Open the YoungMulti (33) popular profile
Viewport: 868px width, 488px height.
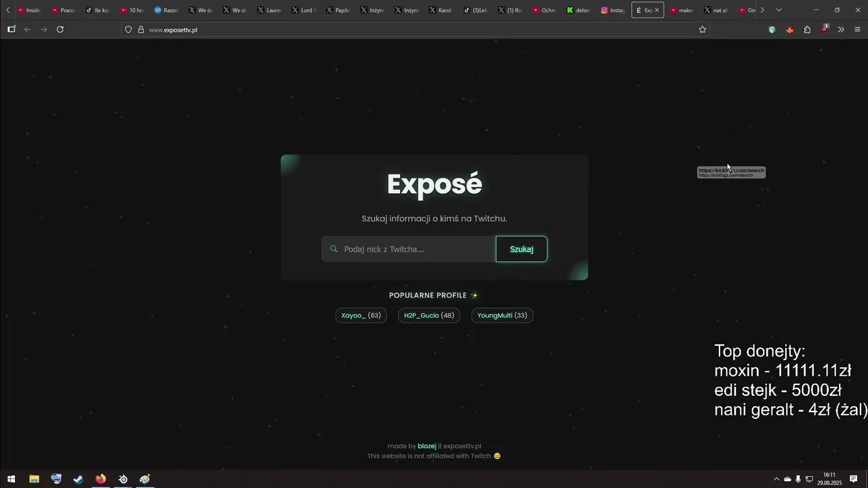pos(502,315)
